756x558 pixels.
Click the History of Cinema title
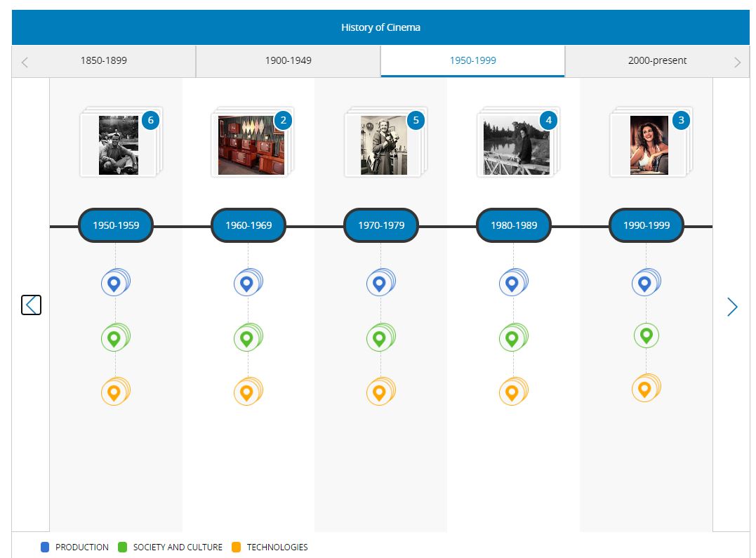pyautogui.click(x=380, y=27)
